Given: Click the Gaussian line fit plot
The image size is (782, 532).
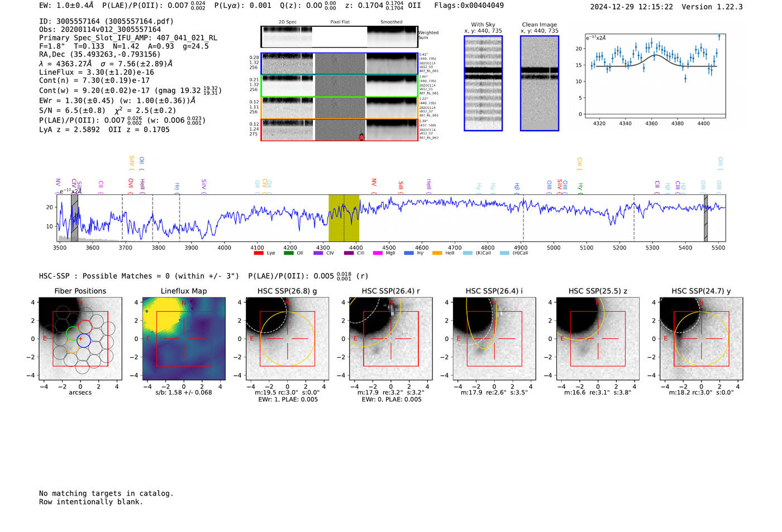Looking at the screenshot, I should (655, 75).
